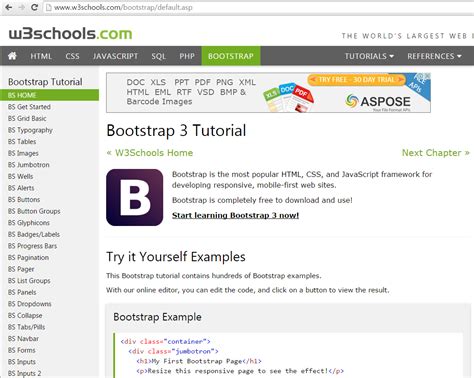Click the browser forward arrow
The image size is (474, 378).
coord(22,7)
